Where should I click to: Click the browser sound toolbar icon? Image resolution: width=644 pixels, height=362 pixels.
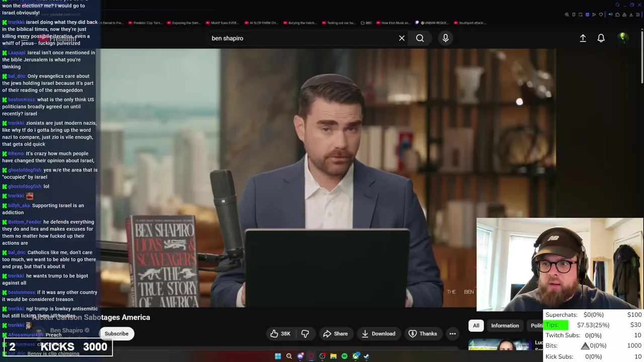pyautogui.click(x=610, y=15)
